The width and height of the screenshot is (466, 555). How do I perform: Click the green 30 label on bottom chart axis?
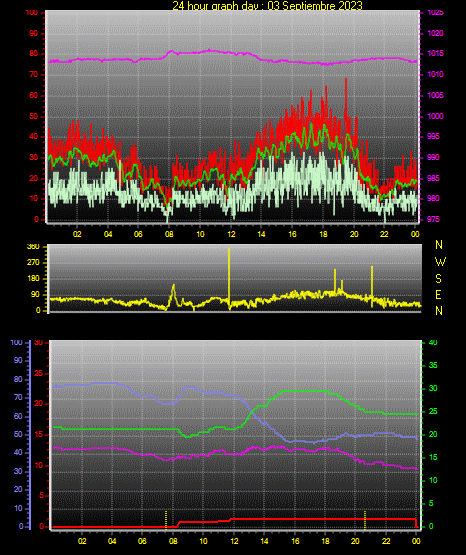tap(433, 388)
